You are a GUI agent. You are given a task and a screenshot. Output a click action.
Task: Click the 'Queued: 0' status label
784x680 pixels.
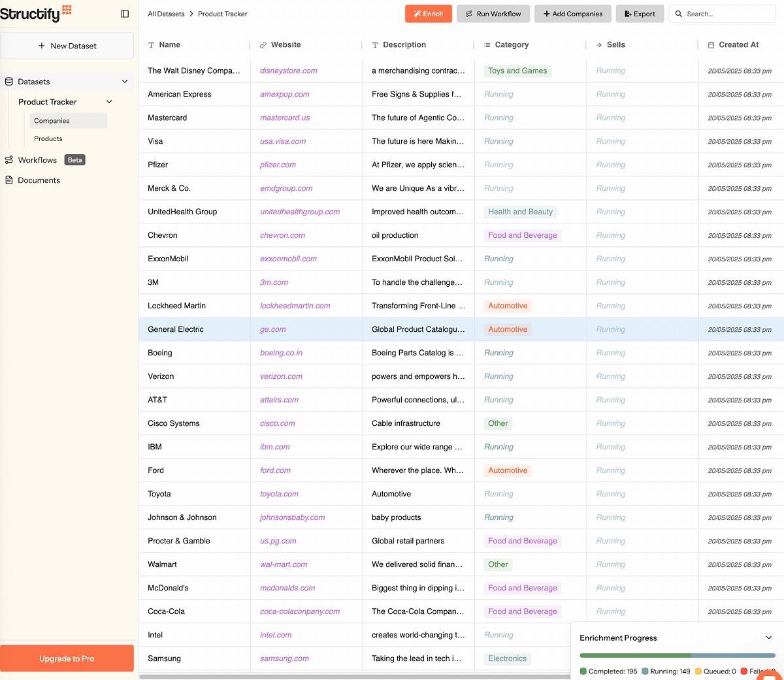click(715, 671)
